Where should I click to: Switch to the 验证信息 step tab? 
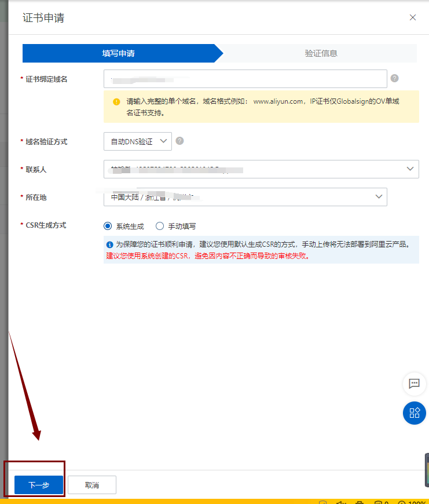pos(321,53)
